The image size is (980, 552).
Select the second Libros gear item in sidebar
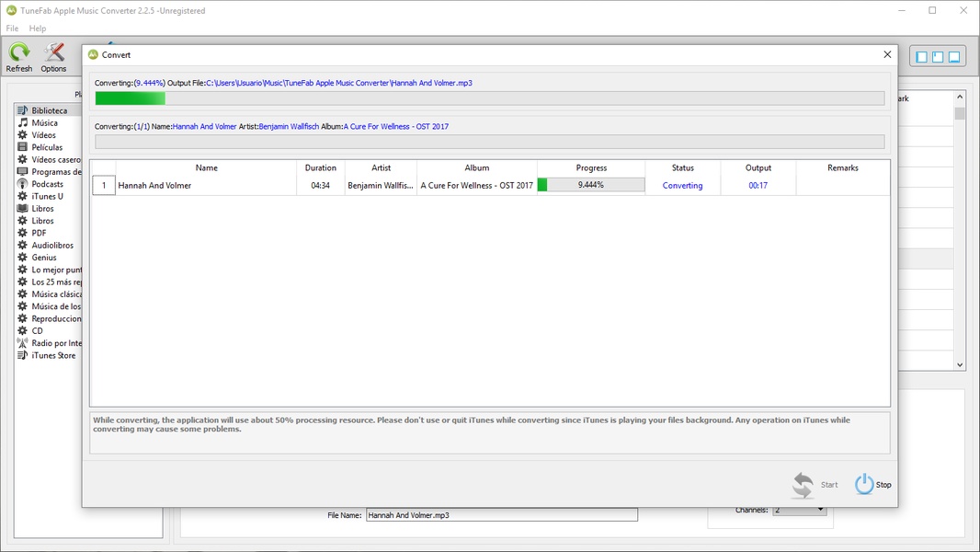point(36,221)
